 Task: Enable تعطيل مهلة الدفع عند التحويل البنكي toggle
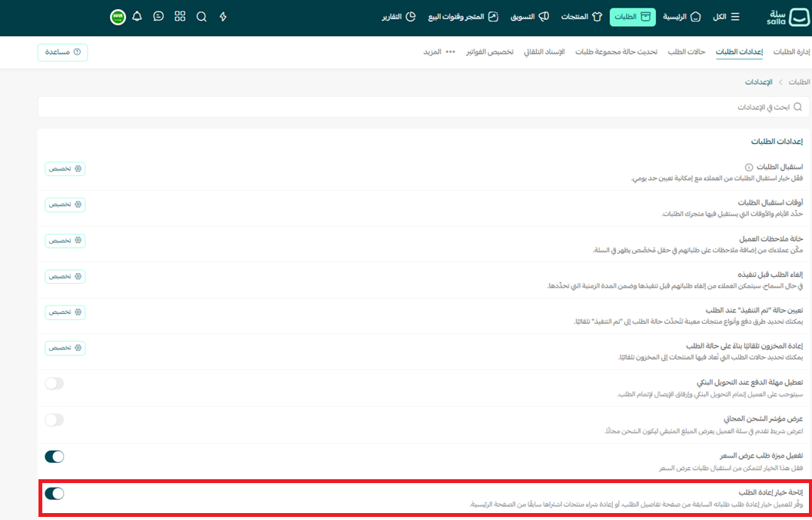click(55, 384)
